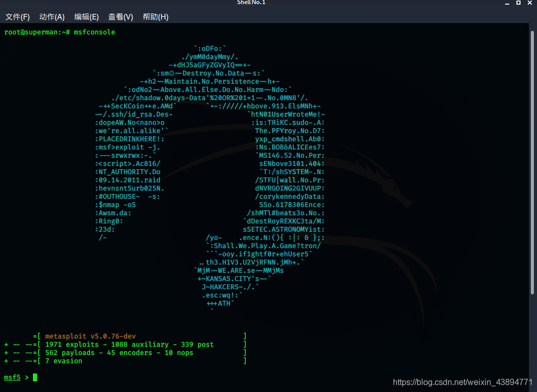Click the terminal vertical scrollbar thumb
The image size is (537, 392).
[x=532, y=162]
